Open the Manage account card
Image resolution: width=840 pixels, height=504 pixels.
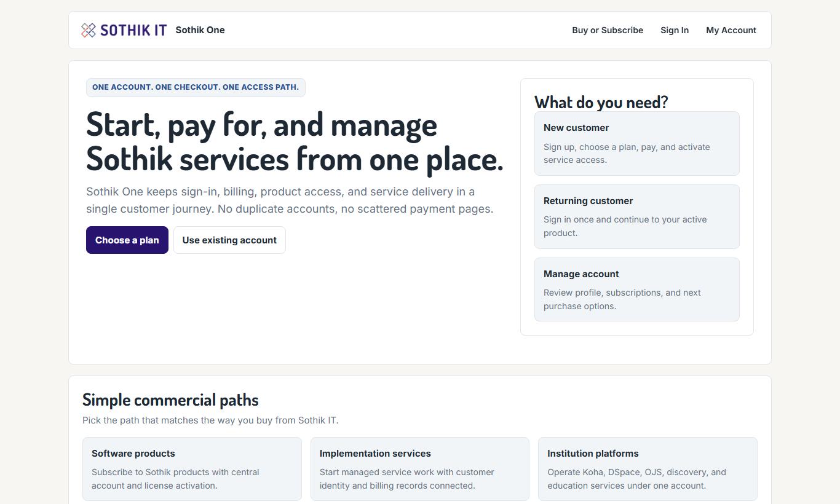(637, 289)
